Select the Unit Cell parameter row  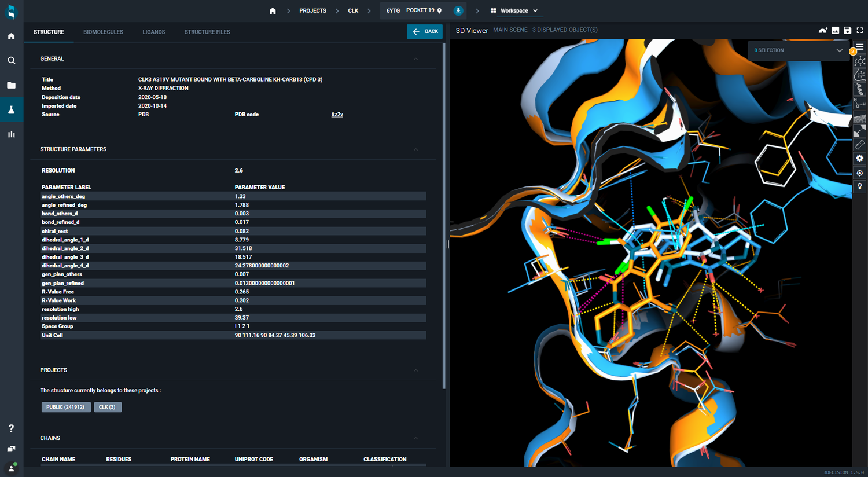click(x=233, y=335)
